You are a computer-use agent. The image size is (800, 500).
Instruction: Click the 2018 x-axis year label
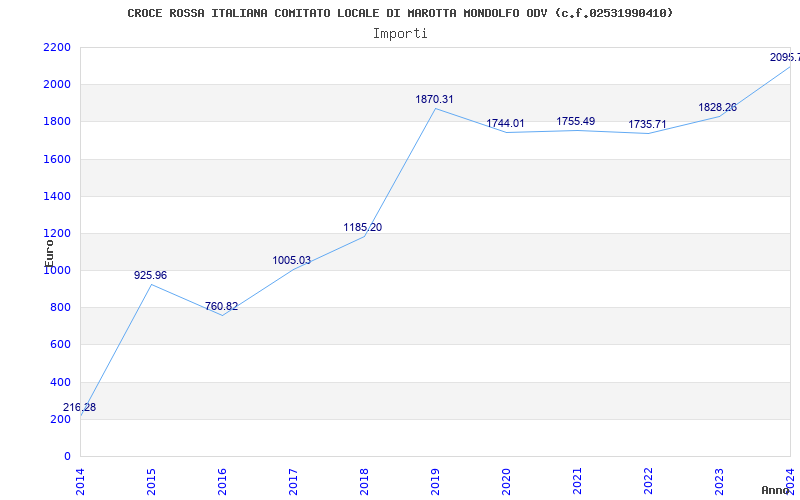point(364,482)
